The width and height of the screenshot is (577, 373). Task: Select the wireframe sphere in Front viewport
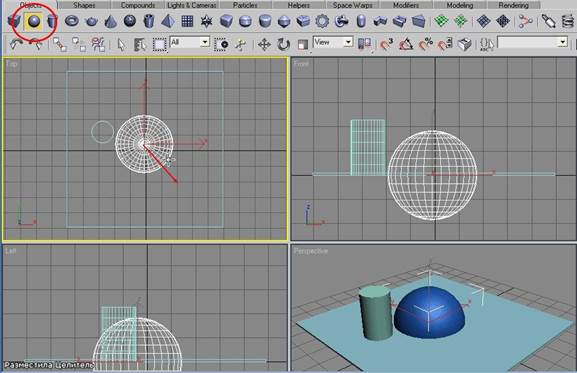(x=432, y=175)
